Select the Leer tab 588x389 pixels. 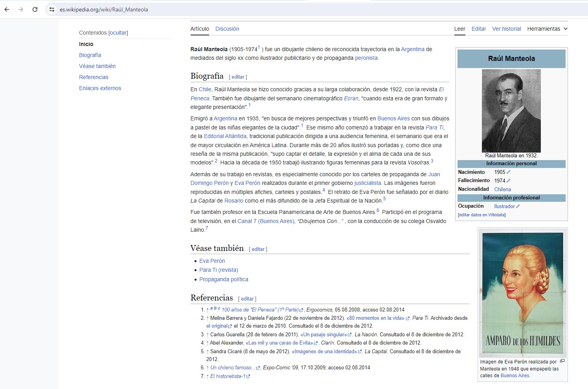459,29
